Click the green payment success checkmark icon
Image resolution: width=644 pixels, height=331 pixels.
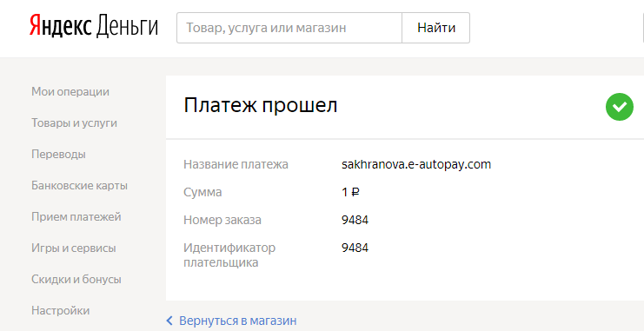[620, 107]
